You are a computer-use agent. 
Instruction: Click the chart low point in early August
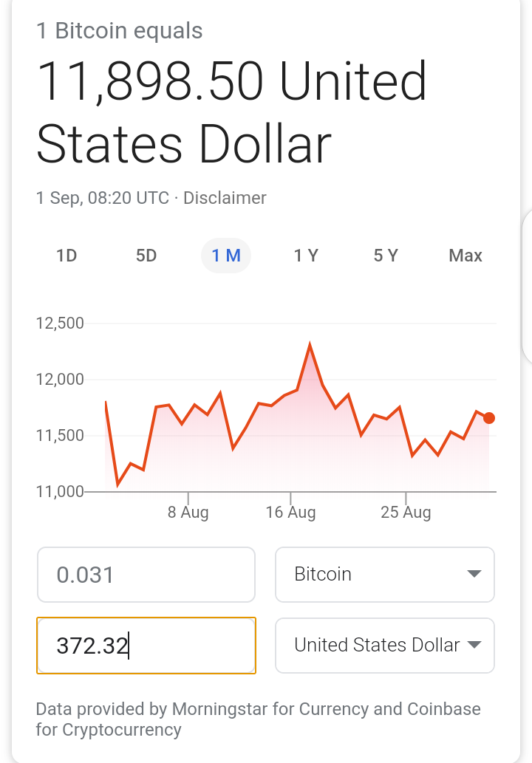[x=117, y=485]
